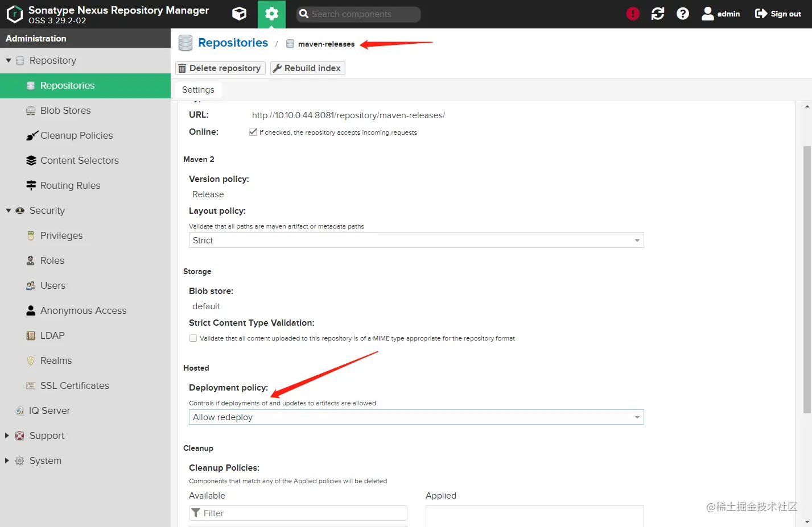The image size is (812, 527).
Task: Click the admin user icon
Action: click(708, 14)
